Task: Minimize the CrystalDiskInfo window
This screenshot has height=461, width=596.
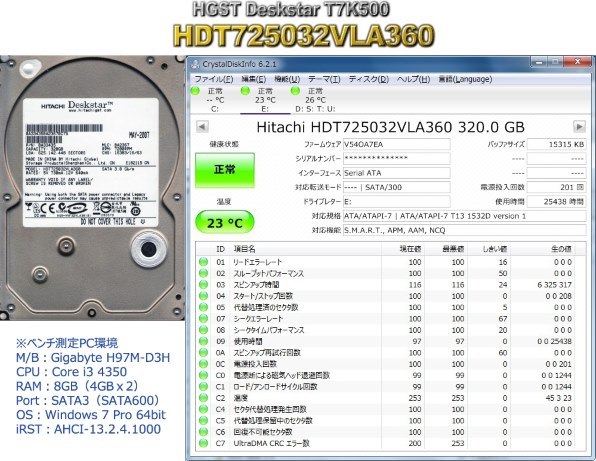Action: 540,61
